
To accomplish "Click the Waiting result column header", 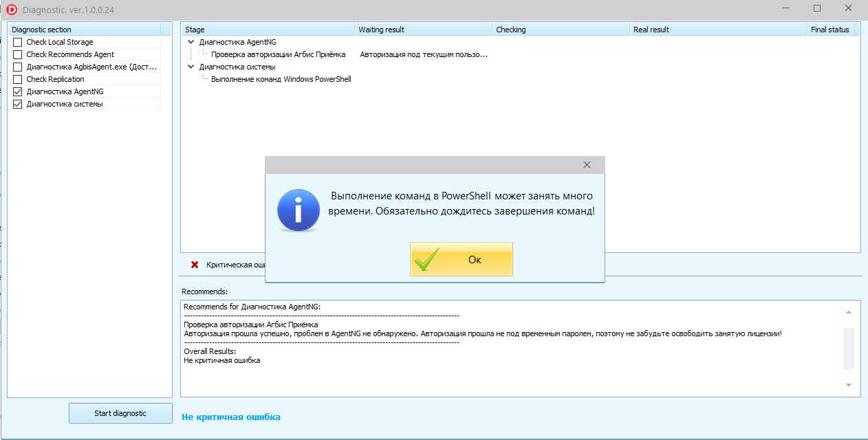I will pyautogui.click(x=381, y=30).
